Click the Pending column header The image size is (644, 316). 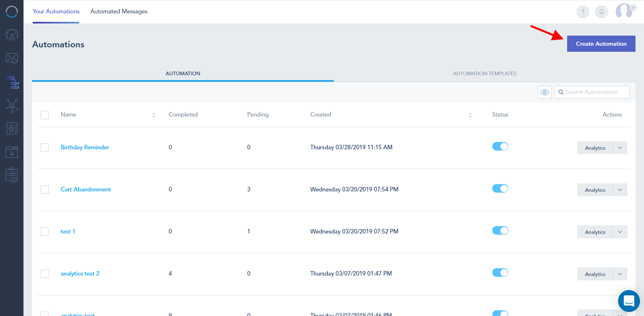click(x=258, y=115)
